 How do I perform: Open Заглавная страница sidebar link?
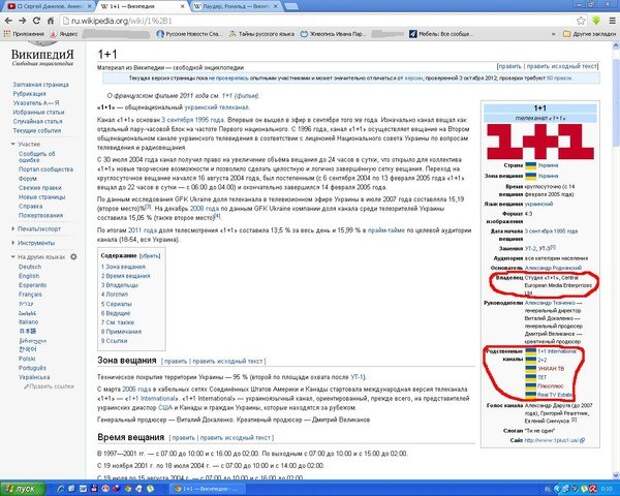click(41, 85)
